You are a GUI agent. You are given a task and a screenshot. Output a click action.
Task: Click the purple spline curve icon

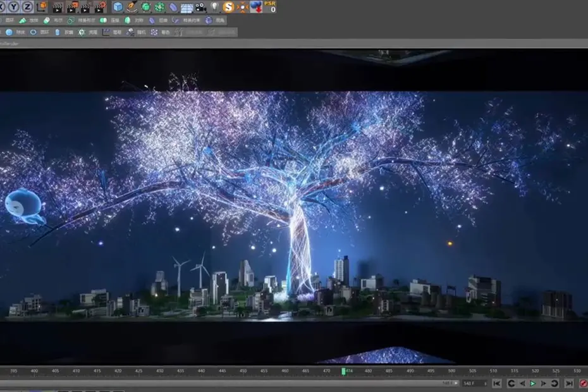[x=176, y=20]
